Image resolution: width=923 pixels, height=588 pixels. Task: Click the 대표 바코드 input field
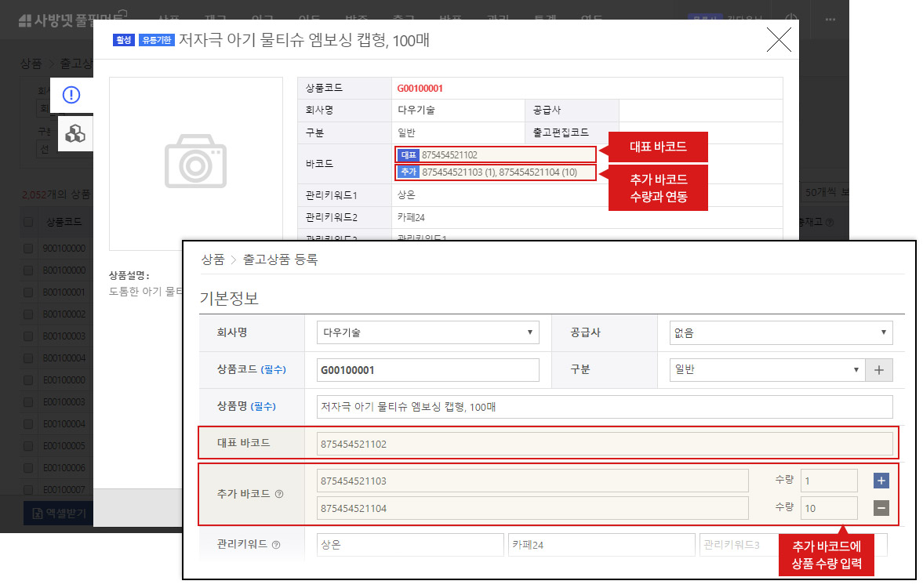604,444
